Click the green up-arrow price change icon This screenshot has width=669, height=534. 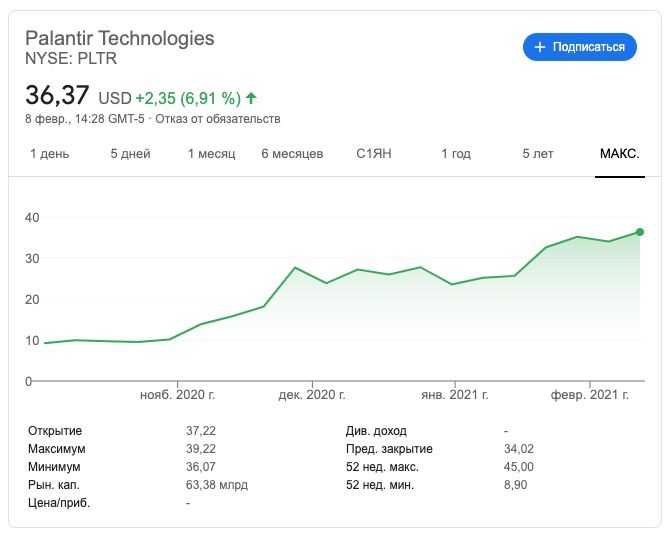[x=251, y=98]
